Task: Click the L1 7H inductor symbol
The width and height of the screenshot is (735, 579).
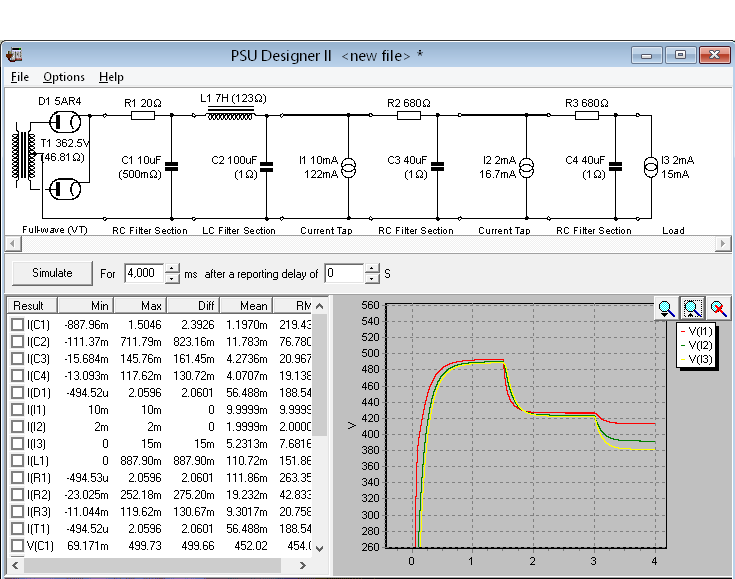Action: tap(230, 113)
